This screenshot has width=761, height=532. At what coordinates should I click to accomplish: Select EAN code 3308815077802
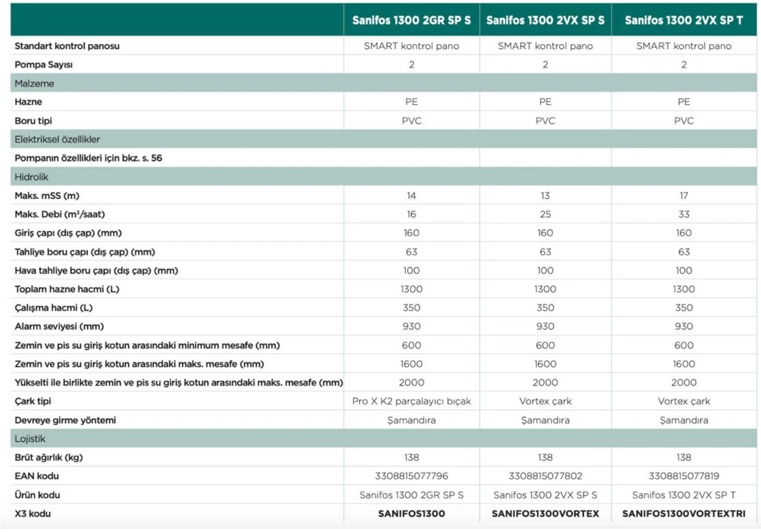pyautogui.click(x=545, y=476)
